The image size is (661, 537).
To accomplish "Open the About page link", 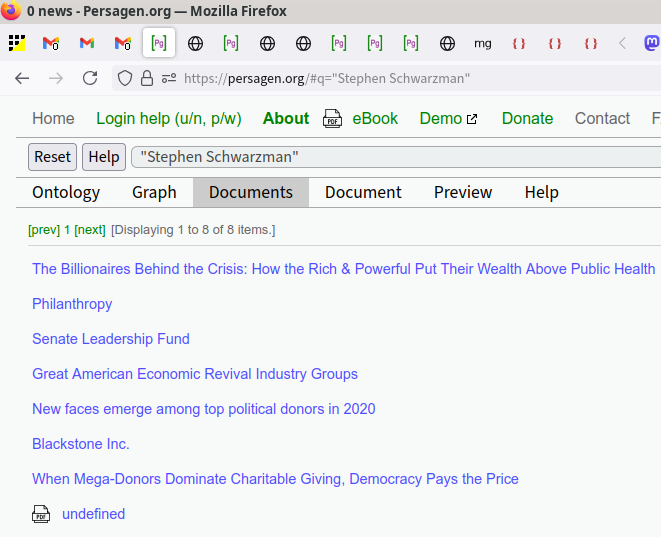I will point(286,118).
